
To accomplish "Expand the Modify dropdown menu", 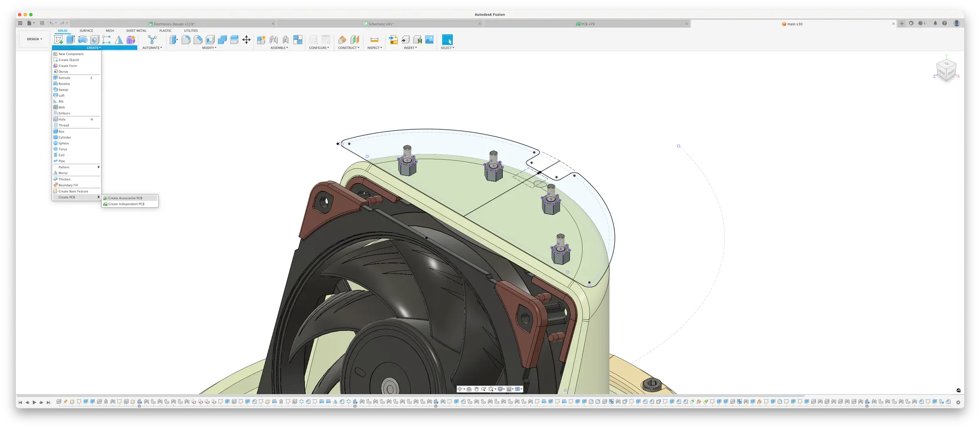I will coord(209,48).
